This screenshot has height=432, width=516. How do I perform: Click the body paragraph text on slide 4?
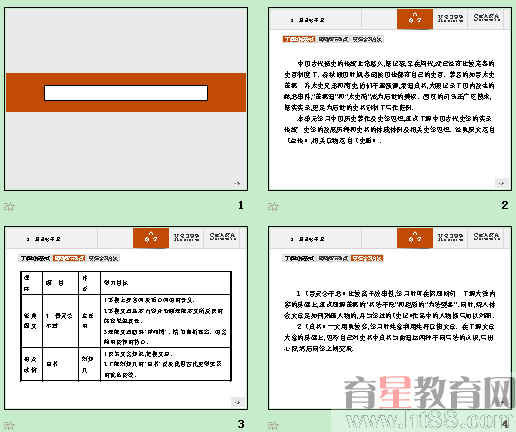coord(389,321)
